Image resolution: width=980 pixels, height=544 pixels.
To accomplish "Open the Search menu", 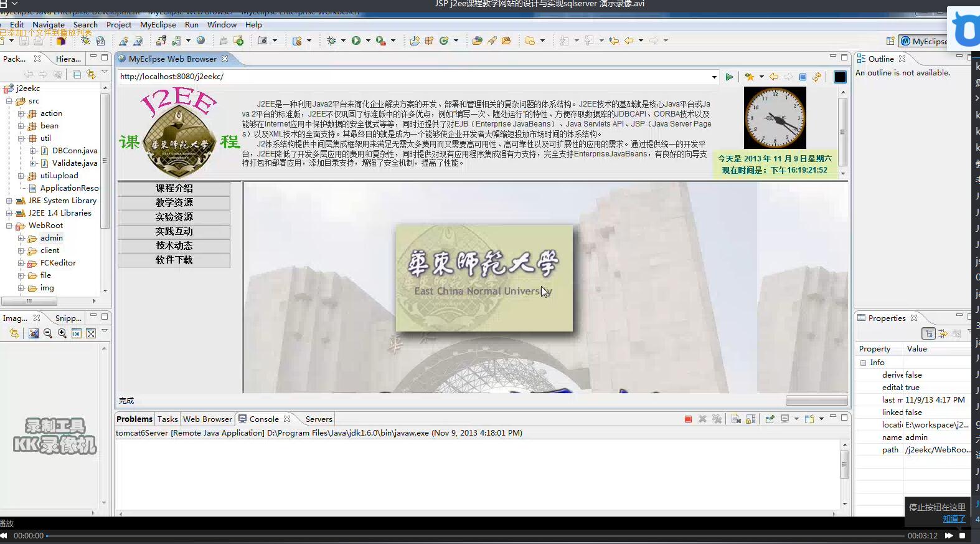I will click(x=85, y=25).
